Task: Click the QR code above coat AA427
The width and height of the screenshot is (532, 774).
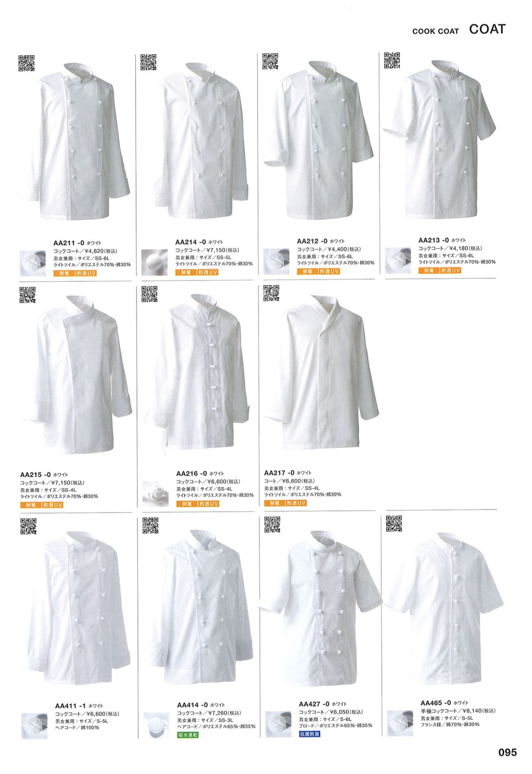Action: (272, 524)
